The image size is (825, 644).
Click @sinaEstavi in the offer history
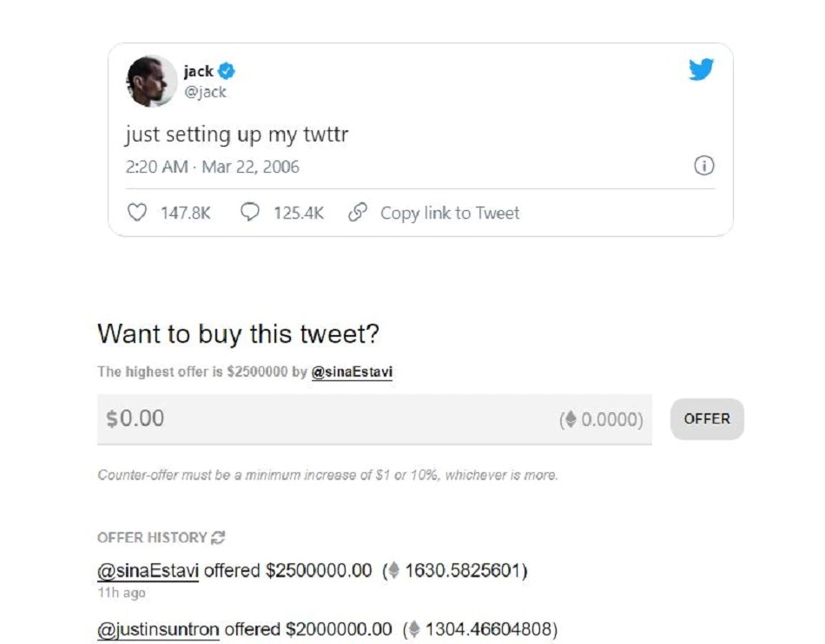pos(148,571)
